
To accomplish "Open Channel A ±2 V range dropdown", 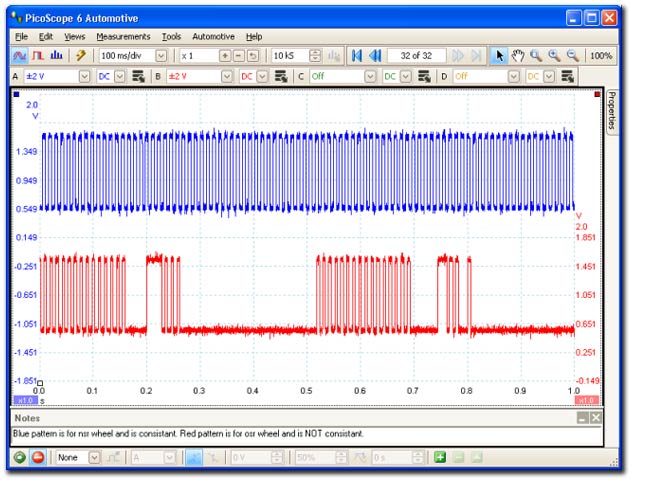I will pyautogui.click(x=84, y=77).
